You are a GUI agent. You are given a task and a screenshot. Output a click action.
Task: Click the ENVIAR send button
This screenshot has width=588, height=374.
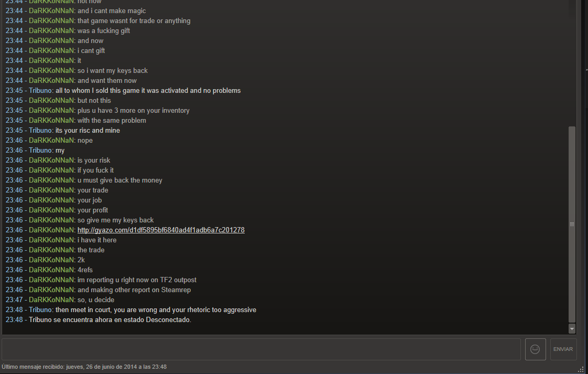[563, 349]
